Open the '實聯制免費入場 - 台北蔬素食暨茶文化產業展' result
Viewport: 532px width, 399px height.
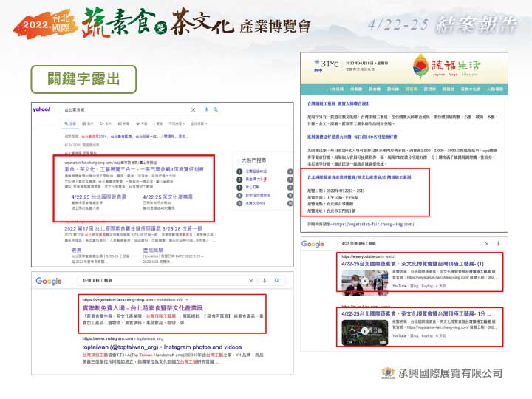tap(143, 308)
